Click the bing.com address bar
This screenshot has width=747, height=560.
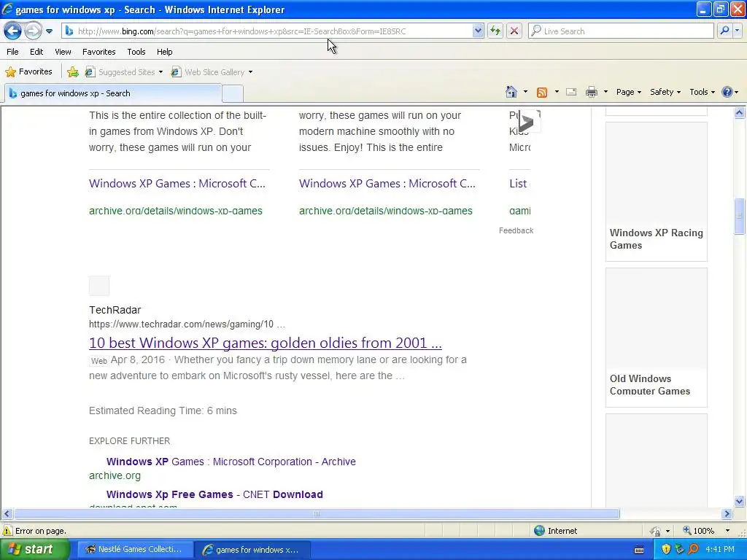pyautogui.click(x=267, y=31)
